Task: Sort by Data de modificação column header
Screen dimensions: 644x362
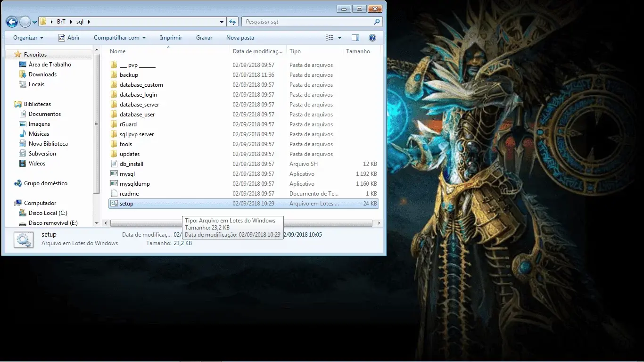Action: (258, 51)
